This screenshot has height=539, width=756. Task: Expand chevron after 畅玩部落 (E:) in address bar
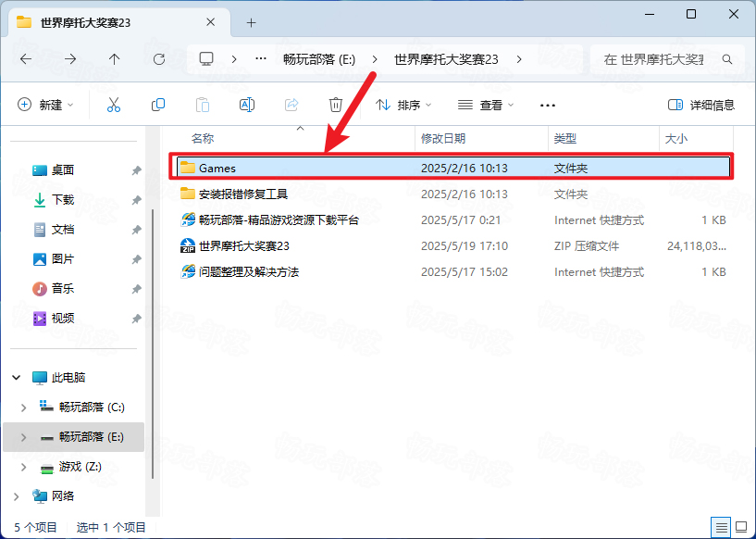pos(375,59)
